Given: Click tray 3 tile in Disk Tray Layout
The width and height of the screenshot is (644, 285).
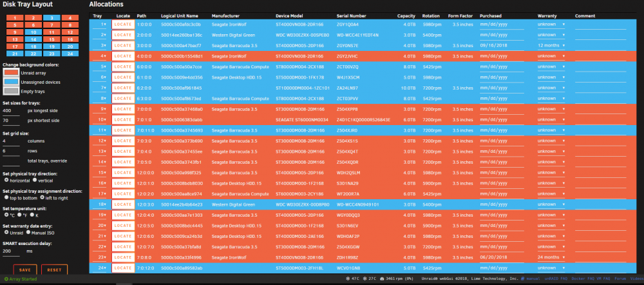Looking at the screenshot, I should (52, 18).
